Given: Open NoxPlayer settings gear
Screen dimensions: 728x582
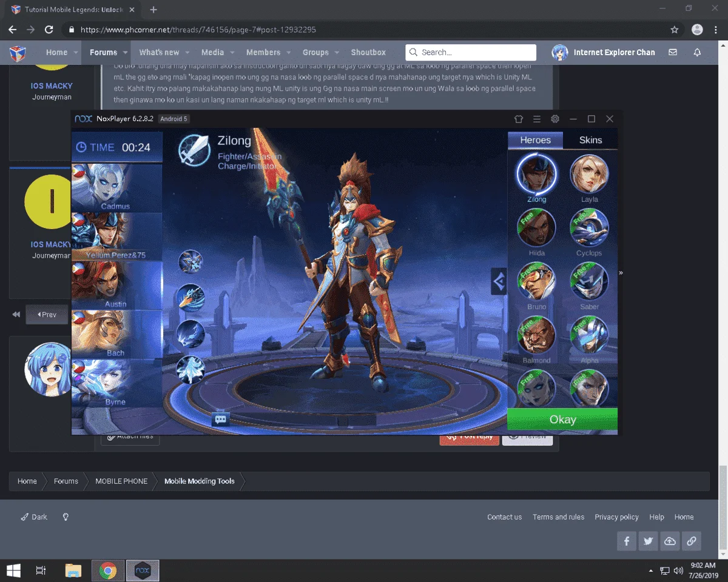Looking at the screenshot, I should 554,119.
